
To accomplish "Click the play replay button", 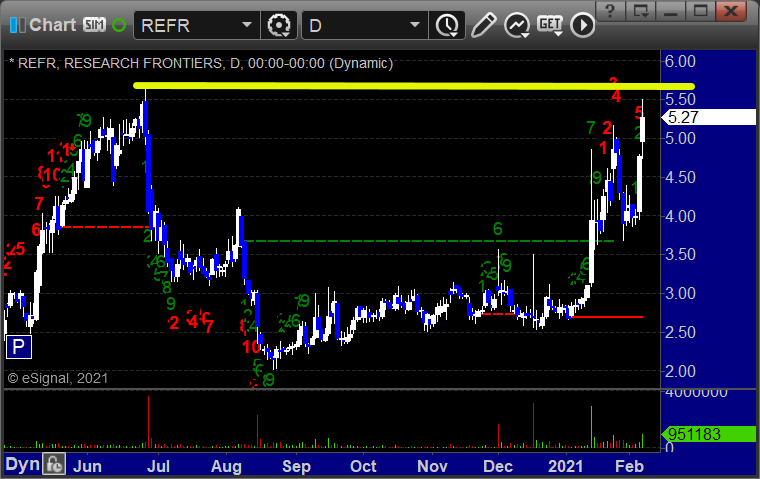I will 582,25.
